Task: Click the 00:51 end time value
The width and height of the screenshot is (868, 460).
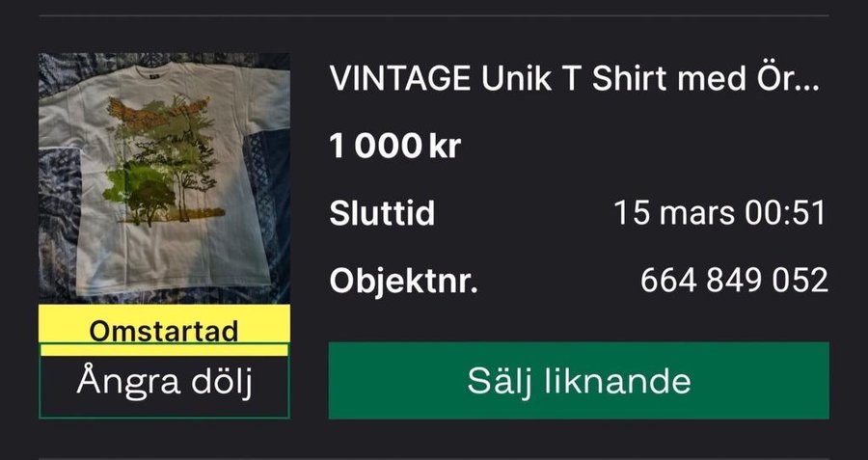Action: (x=784, y=213)
